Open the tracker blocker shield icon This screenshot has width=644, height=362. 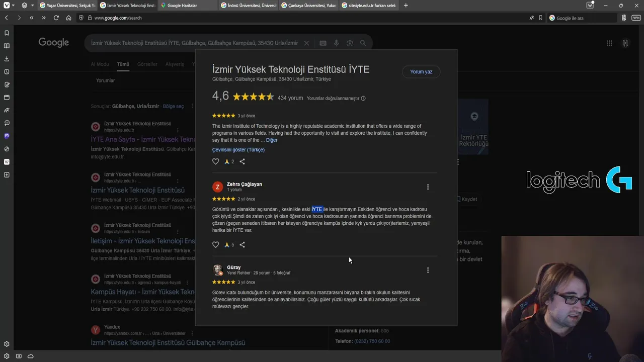pos(82,18)
